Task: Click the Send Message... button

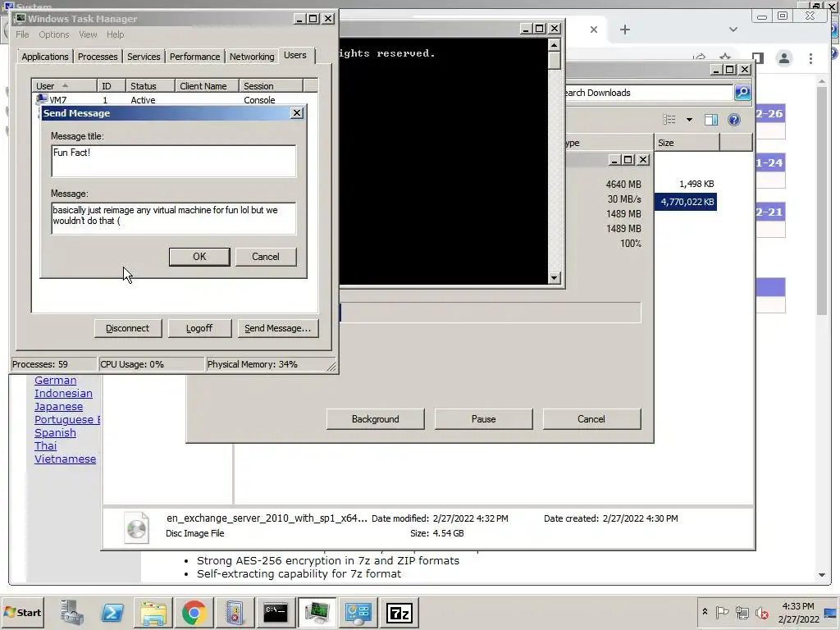Action: coord(277,328)
